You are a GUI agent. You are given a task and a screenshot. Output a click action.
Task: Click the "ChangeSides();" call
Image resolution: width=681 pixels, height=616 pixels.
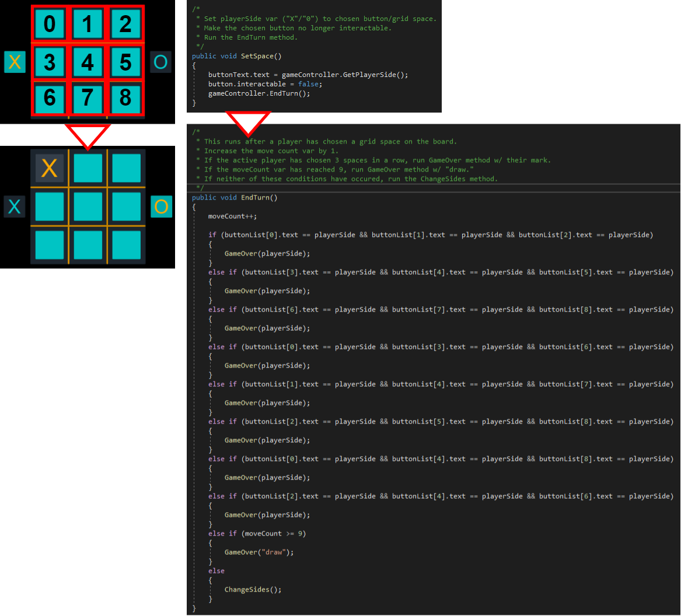point(253,590)
